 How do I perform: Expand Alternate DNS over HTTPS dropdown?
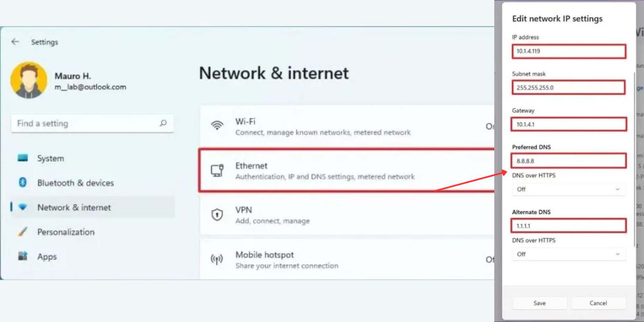(569, 254)
